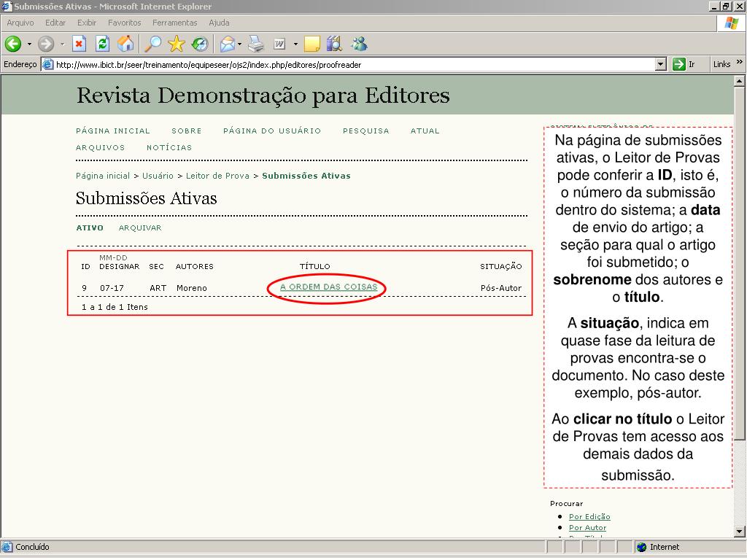The width and height of the screenshot is (747, 560).
Task: Print the page with printer icon
Action: tap(256, 44)
